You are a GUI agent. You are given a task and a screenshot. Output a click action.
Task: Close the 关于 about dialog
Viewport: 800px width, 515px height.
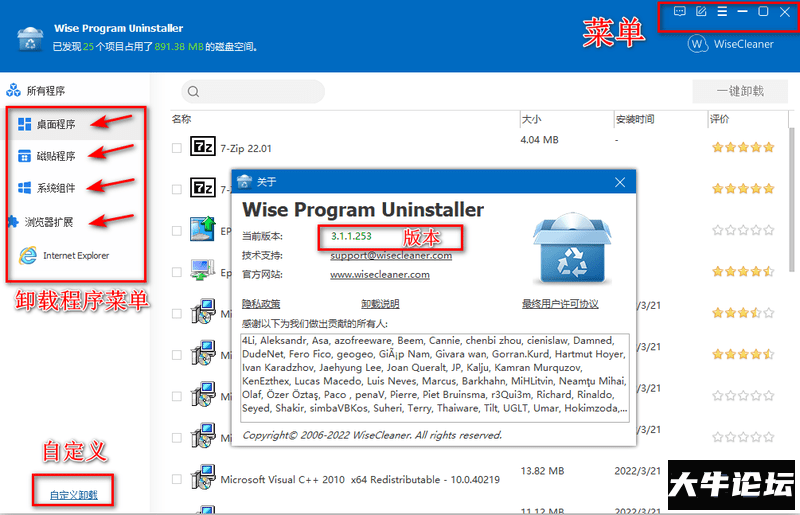click(620, 182)
